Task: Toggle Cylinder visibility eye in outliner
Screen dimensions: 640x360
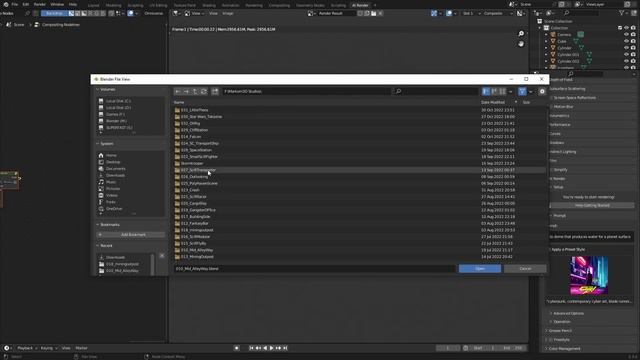Action: click(x=626, y=48)
